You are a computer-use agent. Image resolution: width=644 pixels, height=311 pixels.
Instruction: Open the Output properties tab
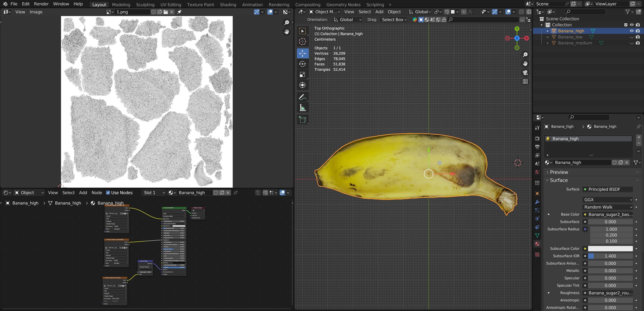(x=537, y=147)
